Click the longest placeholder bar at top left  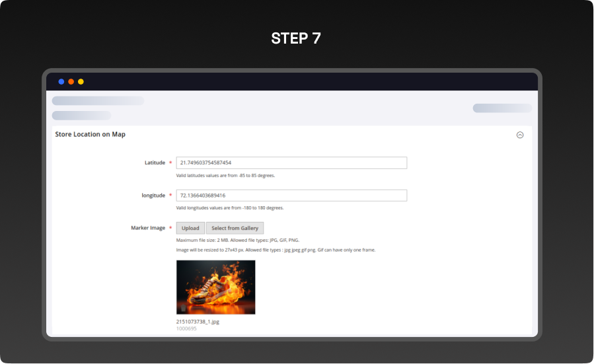[98, 101]
